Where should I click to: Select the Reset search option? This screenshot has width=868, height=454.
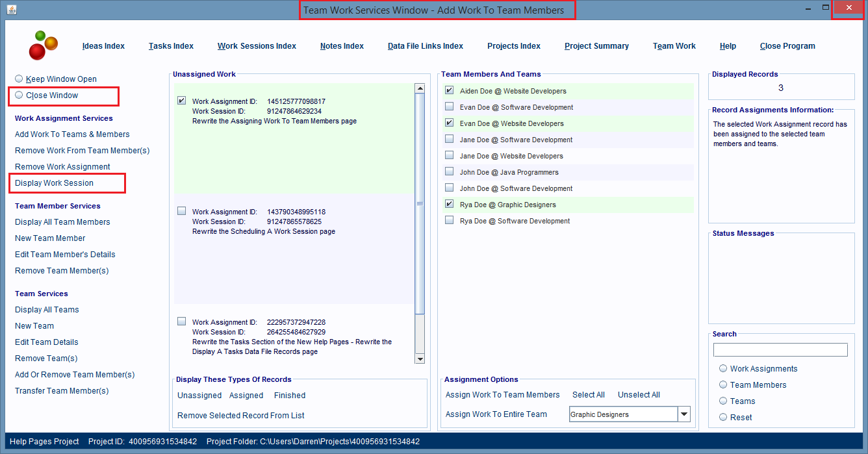(723, 417)
